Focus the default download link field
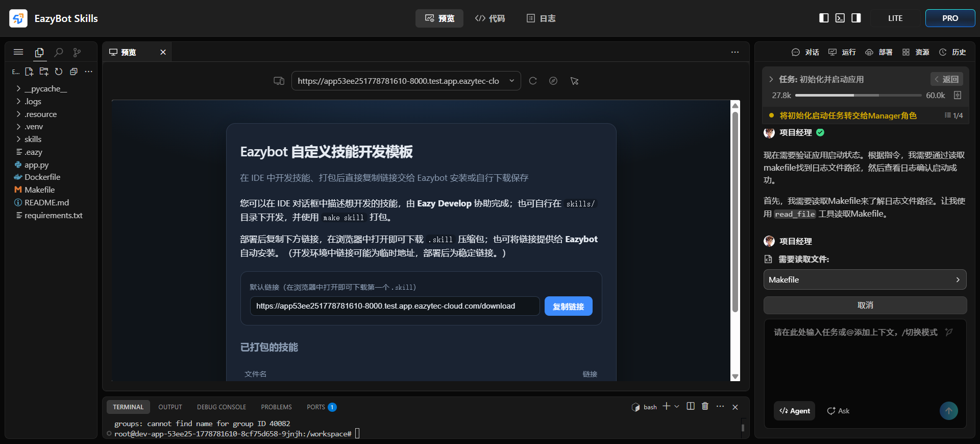The height and width of the screenshot is (444, 980). pos(395,306)
